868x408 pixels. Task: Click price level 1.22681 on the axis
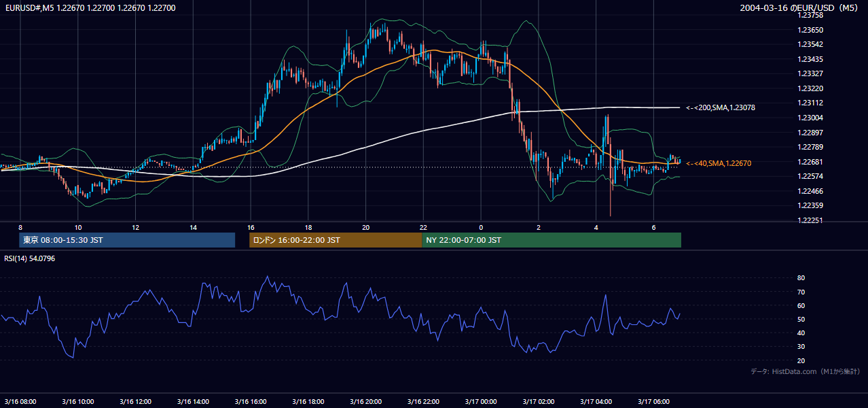pyautogui.click(x=810, y=161)
